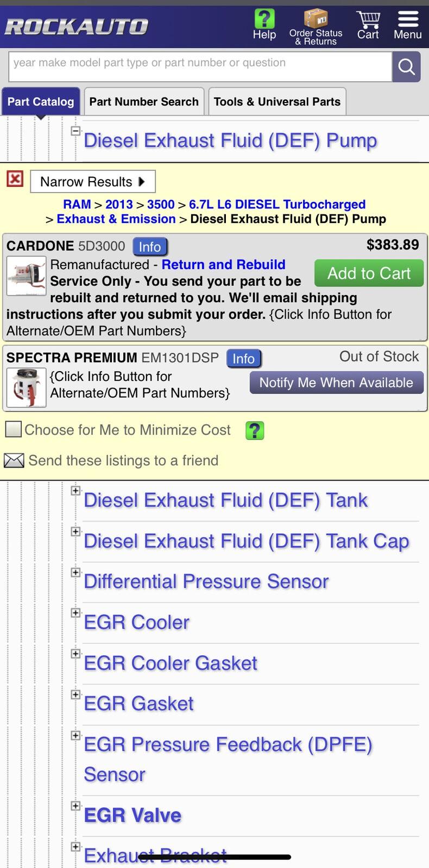
Task: Open the shopping Cart icon
Action: tap(368, 20)
